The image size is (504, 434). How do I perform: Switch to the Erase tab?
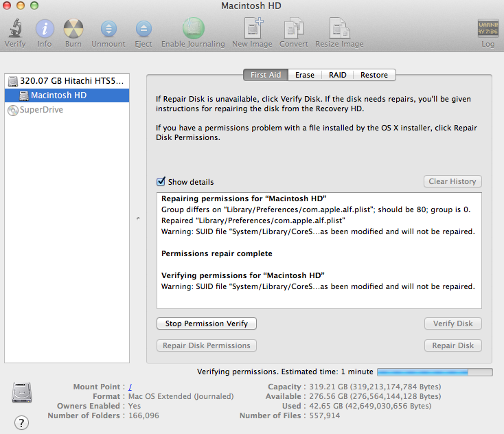(x=305, y=75)
